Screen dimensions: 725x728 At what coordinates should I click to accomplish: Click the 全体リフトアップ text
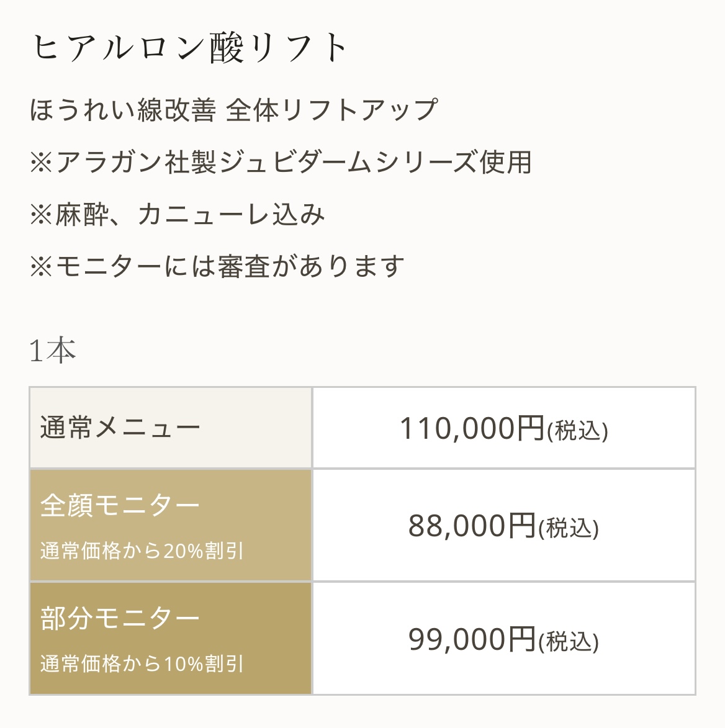pyautogui.click(x=331, y=110)
